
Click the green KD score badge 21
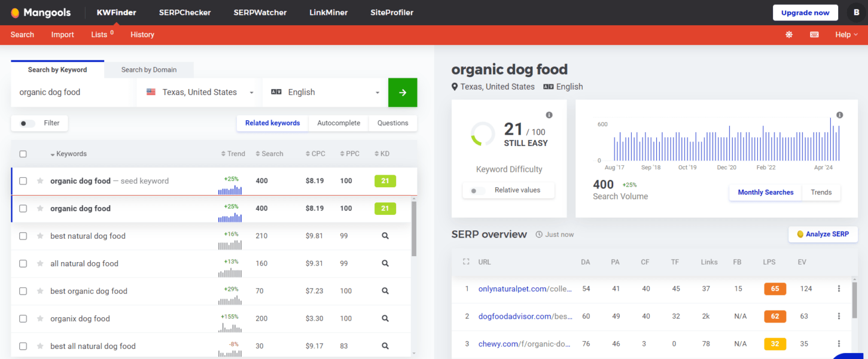[385, 181]
